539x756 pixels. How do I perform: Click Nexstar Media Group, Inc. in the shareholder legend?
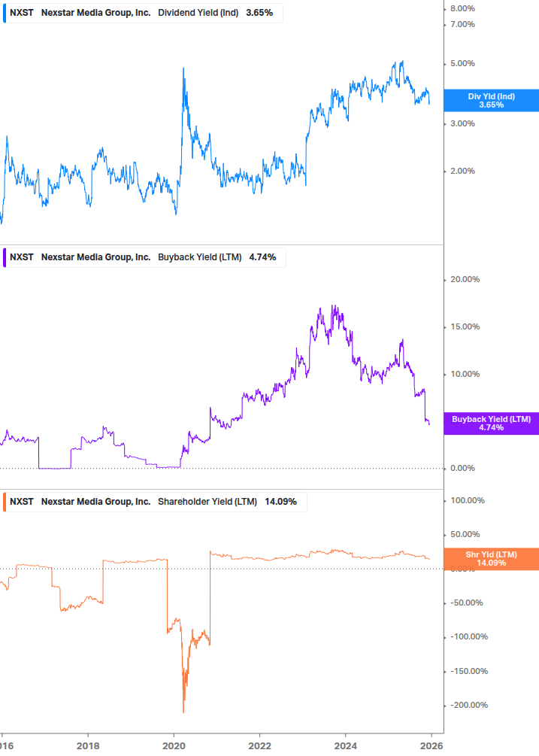point(96,502)
